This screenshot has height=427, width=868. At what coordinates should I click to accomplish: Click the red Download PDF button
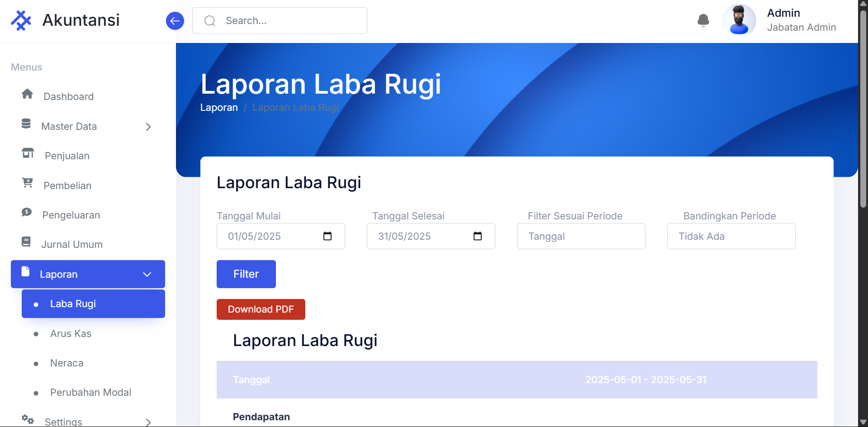click(x=261, y=309)
